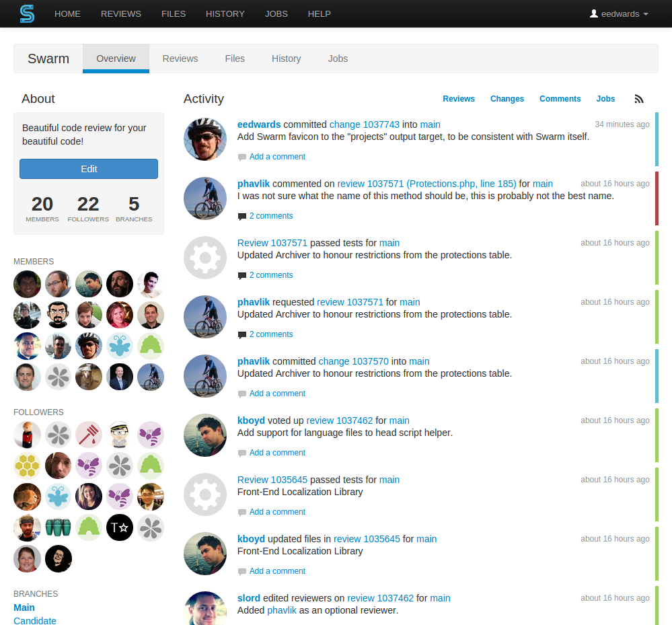Click slord username in activity
The height and width of the screenshot is (625, 672).
click(x=249, y=597)
